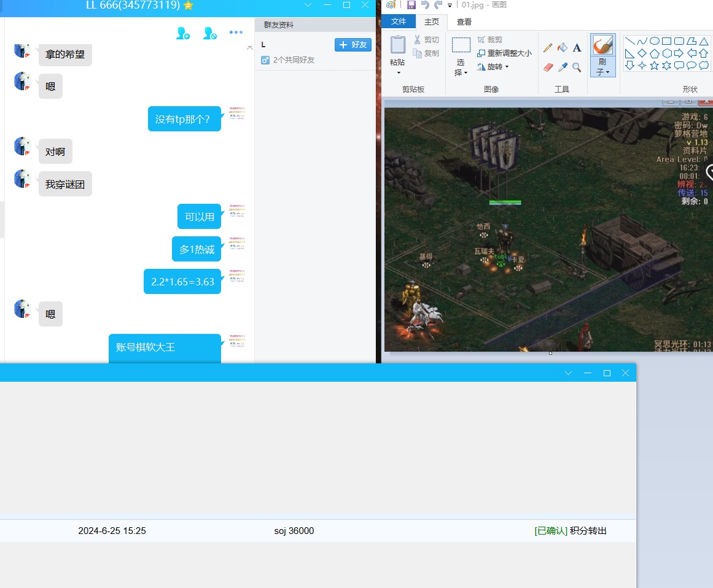This screenshot has height=588, width=713.
Task: Click Resize (重新调整大小) button
Action: (x=504, y=53)
